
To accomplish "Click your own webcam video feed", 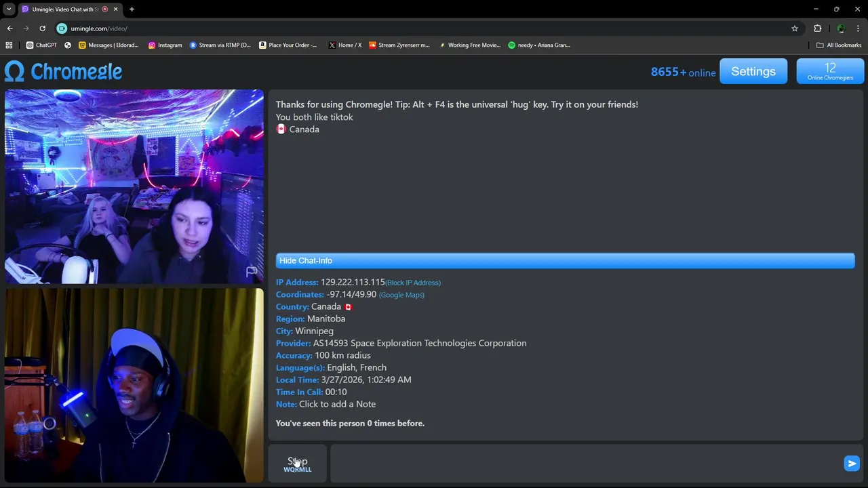I will tap(134, 385).
